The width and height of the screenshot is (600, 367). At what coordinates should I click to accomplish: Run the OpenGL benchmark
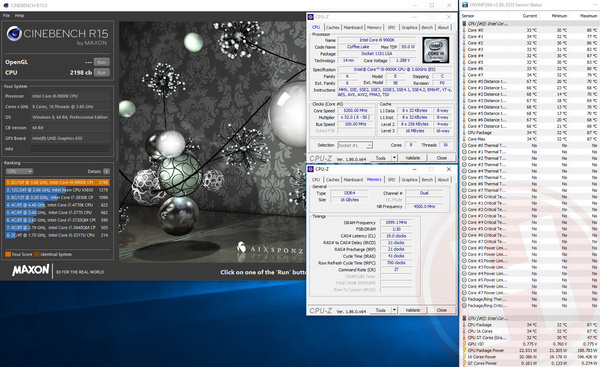coord(102,62)
